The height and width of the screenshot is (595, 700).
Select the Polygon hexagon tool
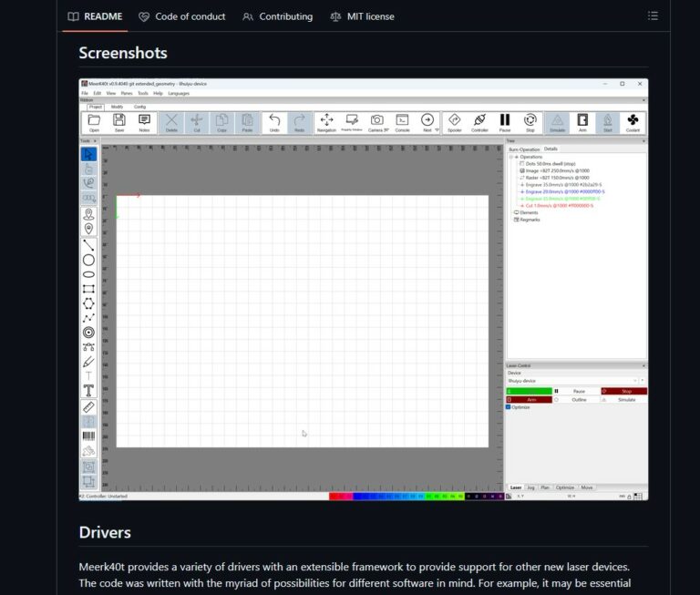pyautogui.click(x=88, y=303)
